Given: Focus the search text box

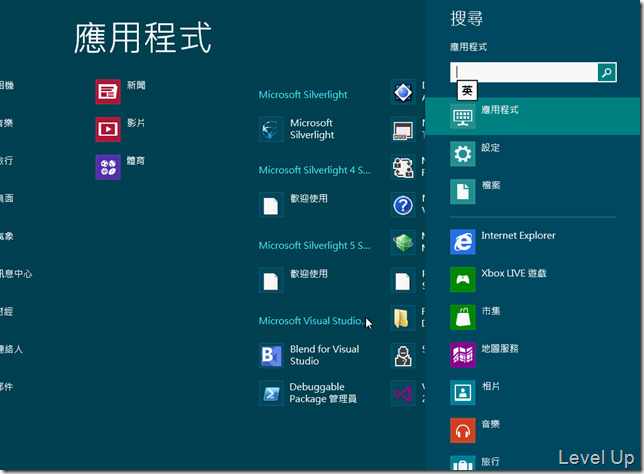Looking at the screenshot, I should (524, 72).
